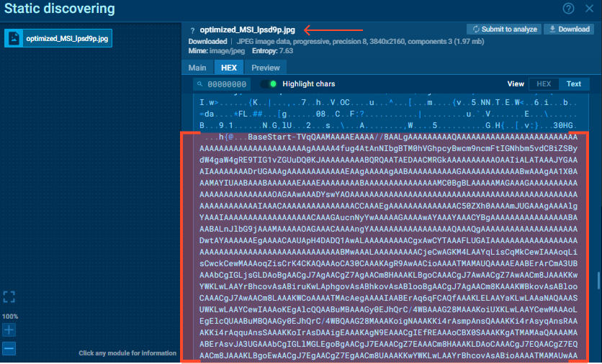Click the 'BaseStart-TVqQAAMAAAAEAAAA' text in the dump
The width and height of the screenshot is (602, 364).
[x=311, y=137]
